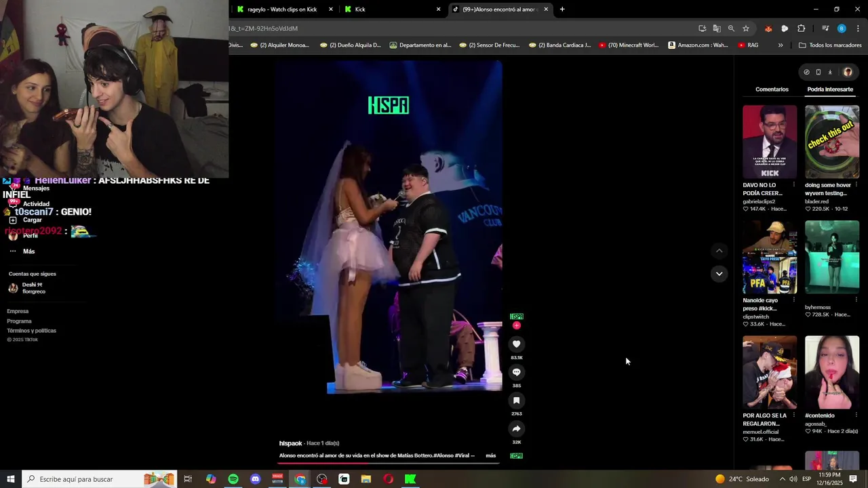Open options for POR ALGO SE LA REGALARON video
Screen dimensions: 868x488
tap(793, 415)
